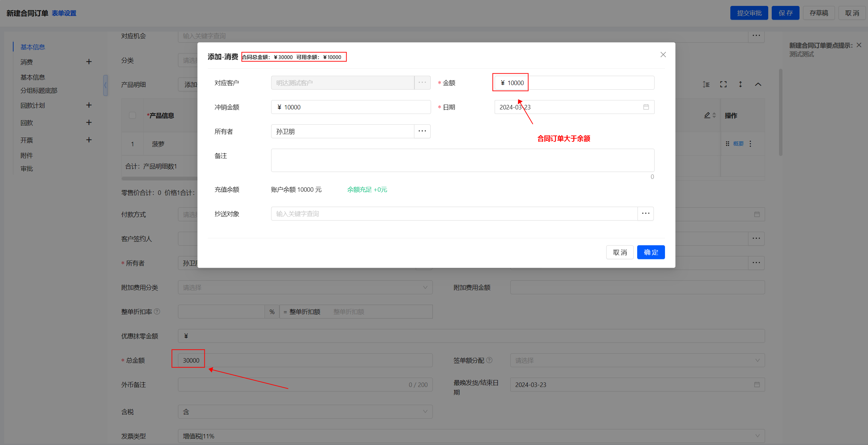Check the product table header checkbox

point(132,115)
